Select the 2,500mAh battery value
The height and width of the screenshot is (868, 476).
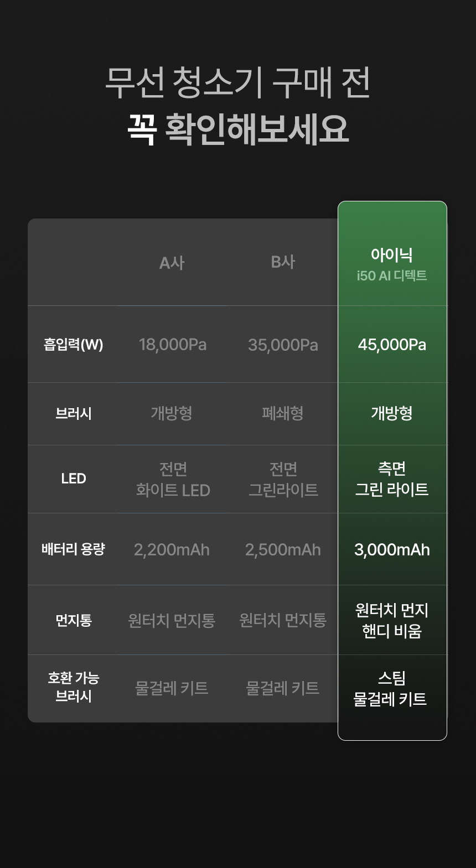283,550
